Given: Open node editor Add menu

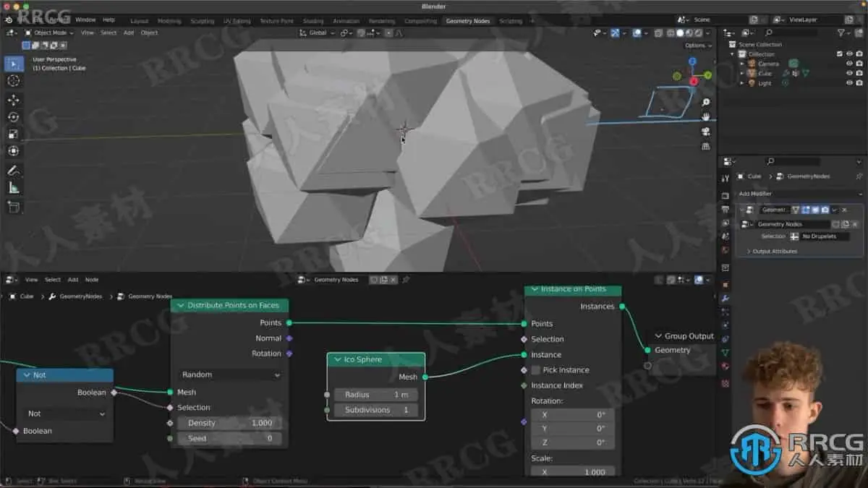Looking at the screenshot, I should pyautogui.click(x=73, y=280).
